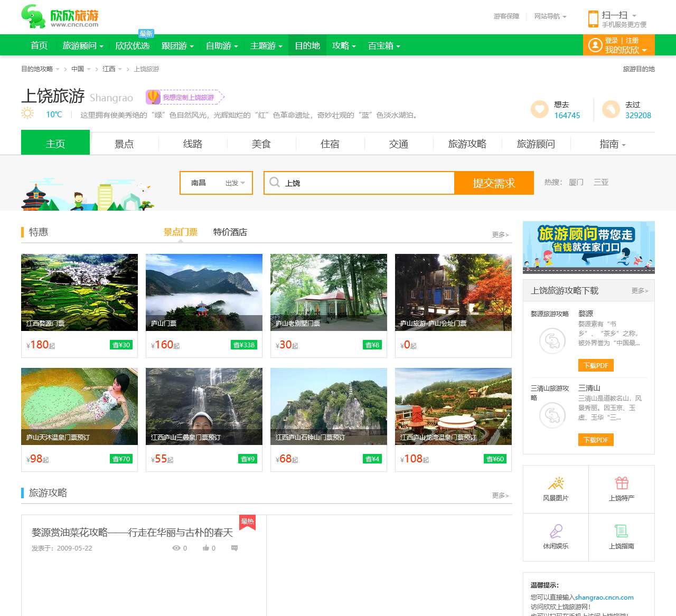The height and width of the screenshot is (616, 676).
Task: Click the 三亚 hot search link
Action: click(601, 182)
